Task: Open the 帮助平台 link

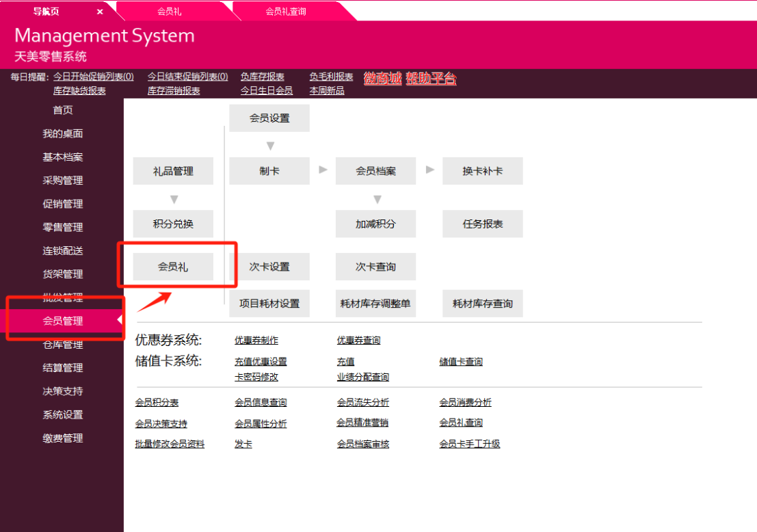Action: click(431, 78)
